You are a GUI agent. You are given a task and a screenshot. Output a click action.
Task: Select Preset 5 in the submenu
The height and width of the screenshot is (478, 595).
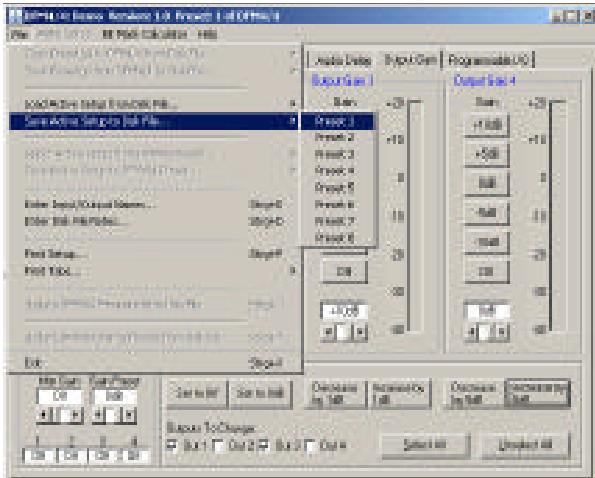338,188
